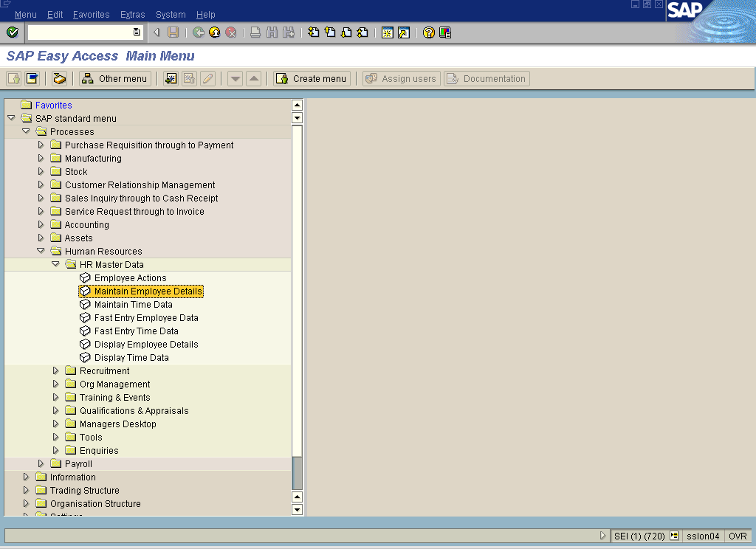Open the Help menu
Image resolution: width=756 pixels, height=549 pixels.
coord(206,15)
